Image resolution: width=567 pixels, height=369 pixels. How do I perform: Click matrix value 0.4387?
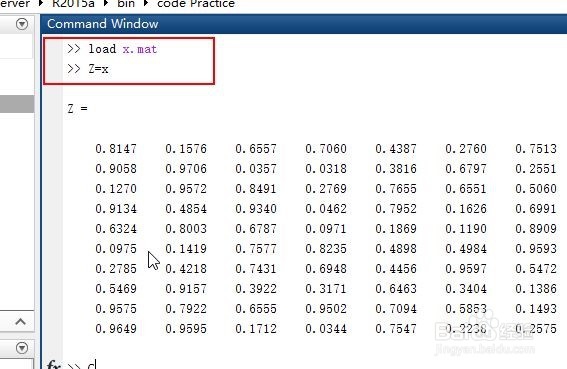(x=396, y=149)
